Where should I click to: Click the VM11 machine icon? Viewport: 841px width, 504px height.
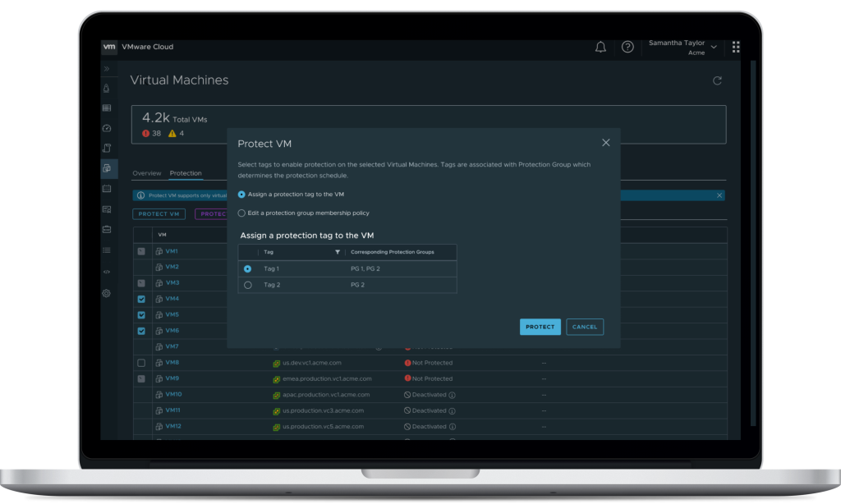pyautogui.click(x=159, y=410)
